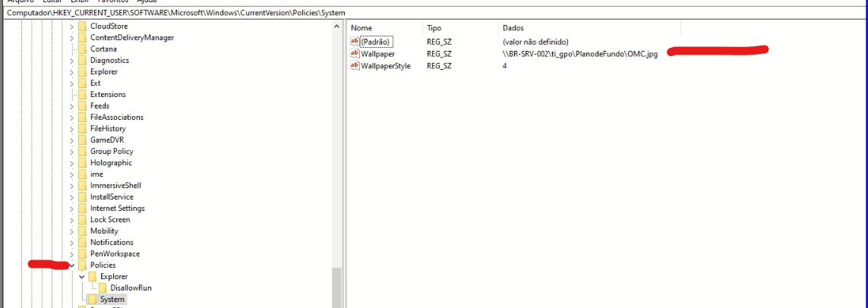Click the DisallowRun folder icon
Screen dimensions: 868x308
103,288
